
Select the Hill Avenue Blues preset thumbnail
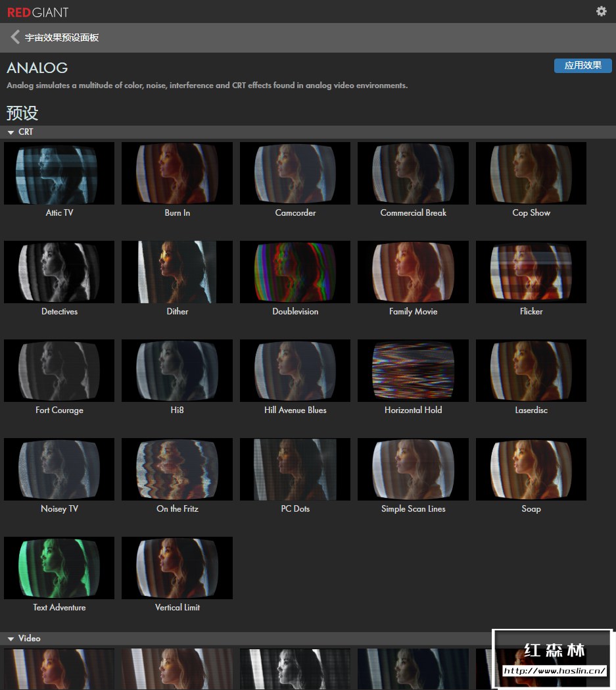click(295, 370)
